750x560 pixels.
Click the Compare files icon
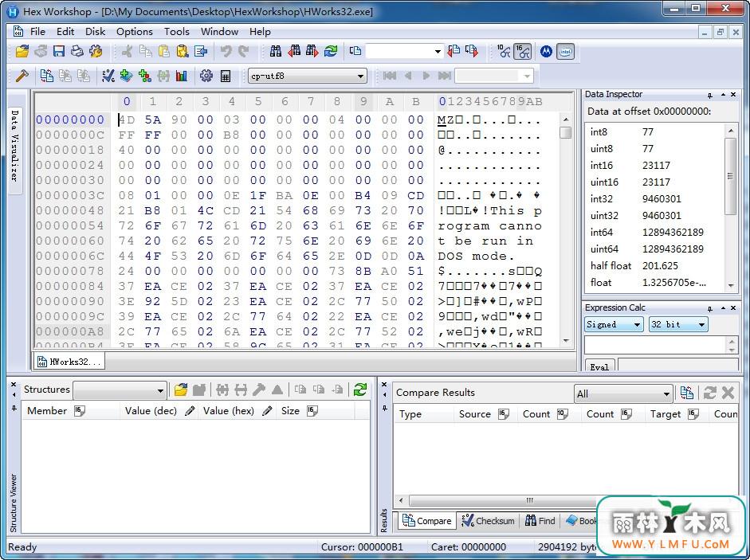pos(46,76)
